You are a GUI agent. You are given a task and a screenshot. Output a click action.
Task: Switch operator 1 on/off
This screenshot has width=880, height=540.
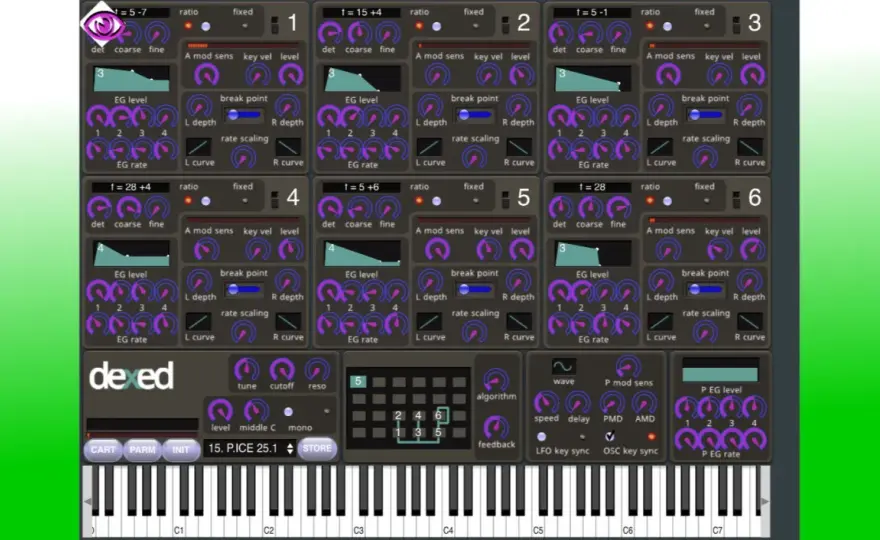(274, 25)
